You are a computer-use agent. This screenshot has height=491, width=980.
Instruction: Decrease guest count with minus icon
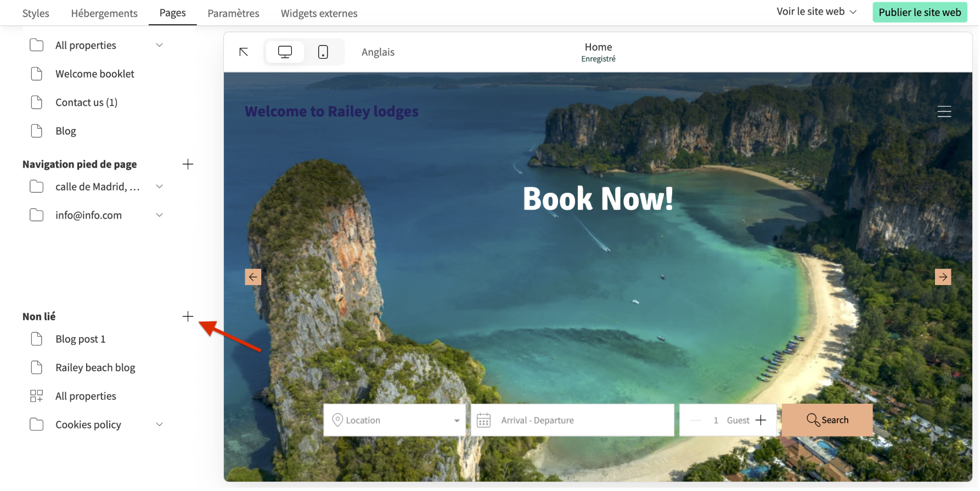coord(695,420)
